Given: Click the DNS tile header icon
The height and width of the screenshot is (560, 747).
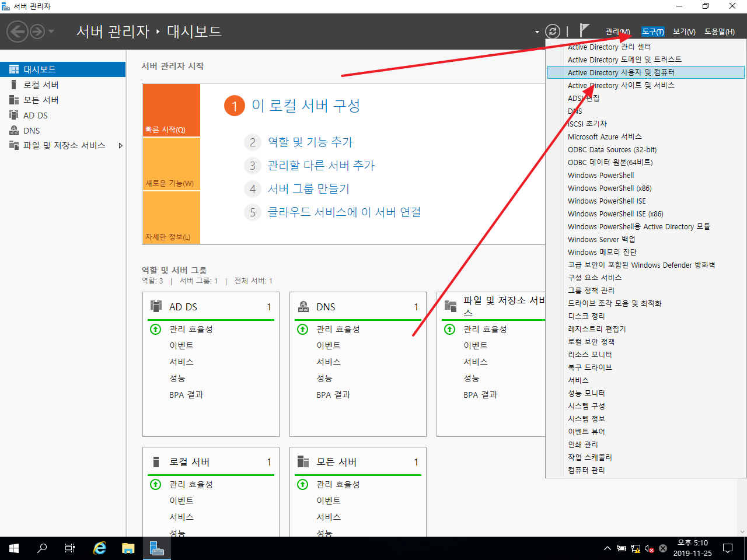Looking at the screenshot, I should coord(303,306).
